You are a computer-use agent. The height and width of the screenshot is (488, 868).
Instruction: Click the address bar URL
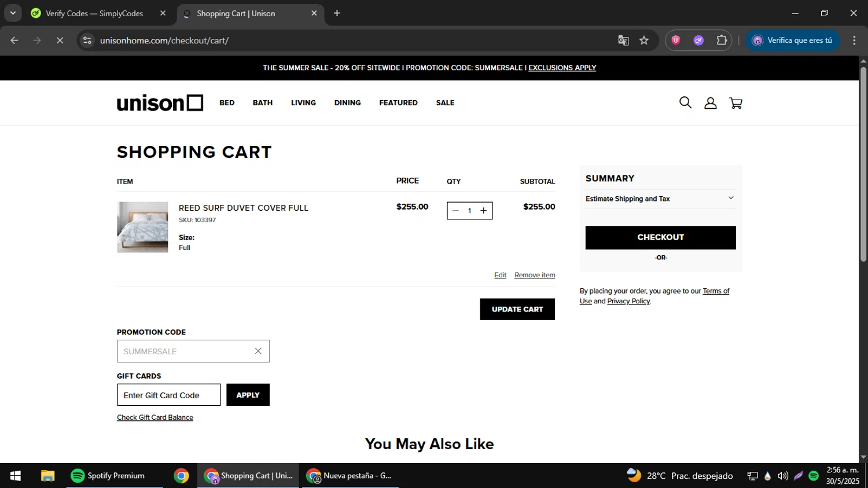click(164, 41)
